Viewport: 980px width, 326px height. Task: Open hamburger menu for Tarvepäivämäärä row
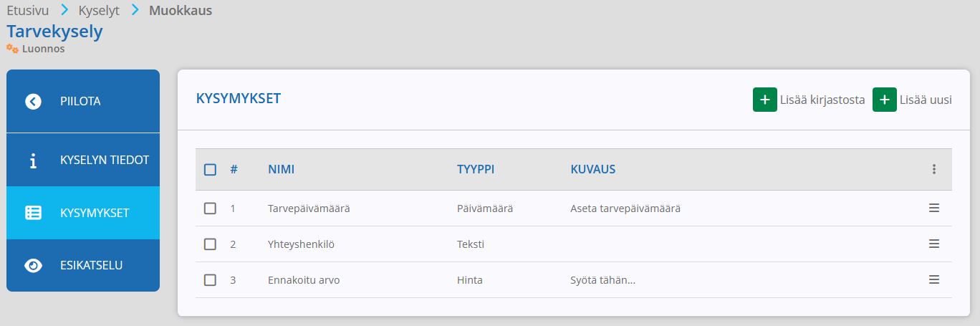934,208
